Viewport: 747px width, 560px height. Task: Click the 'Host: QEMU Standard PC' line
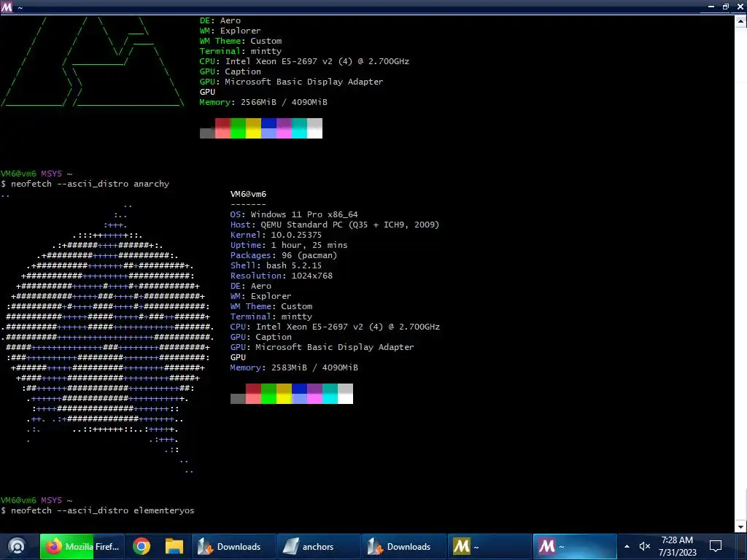[x=335, y=225]
